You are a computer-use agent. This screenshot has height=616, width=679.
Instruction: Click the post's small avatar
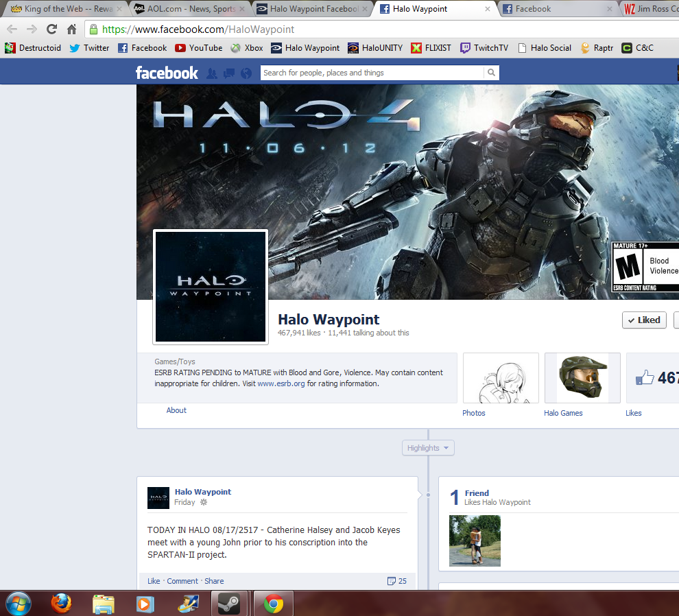(158, 498)
